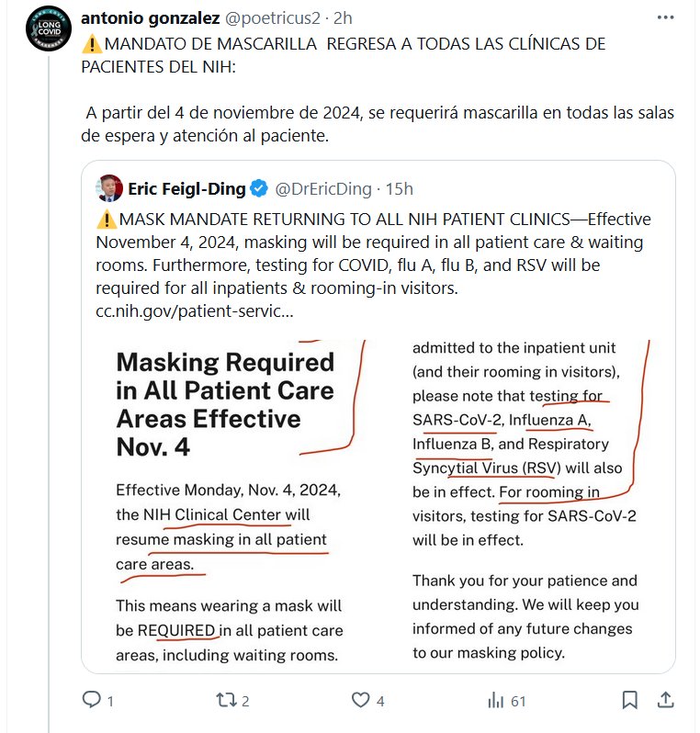Click the 15h timestamp of the quoted tweet

401,189
